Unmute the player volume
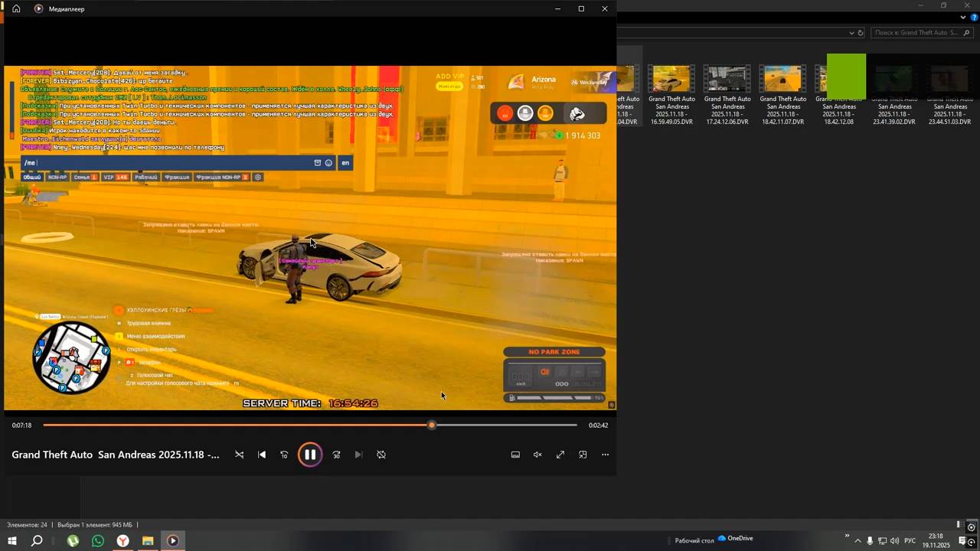This screenshot has height=551, width=980. (537, 455)
